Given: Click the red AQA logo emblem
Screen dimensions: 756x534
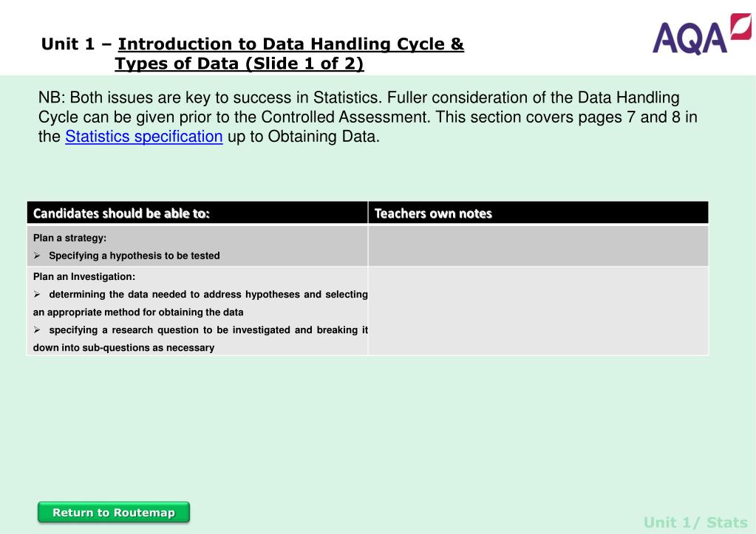Looking at the screenshot, I should tap(740, 27).
